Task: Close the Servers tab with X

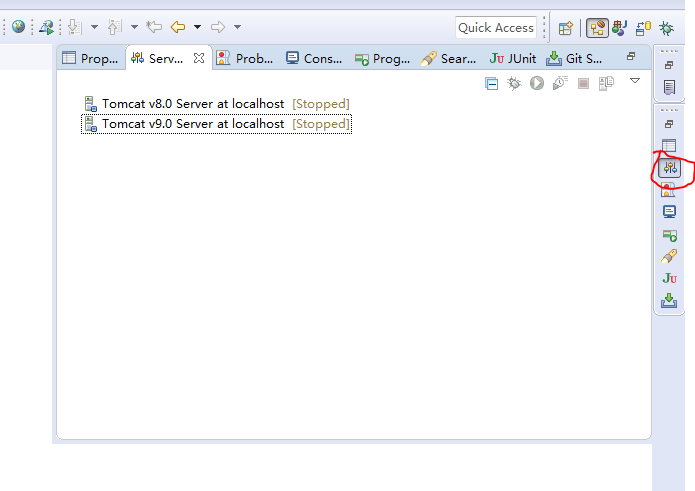Action: [x=199, y=58]
